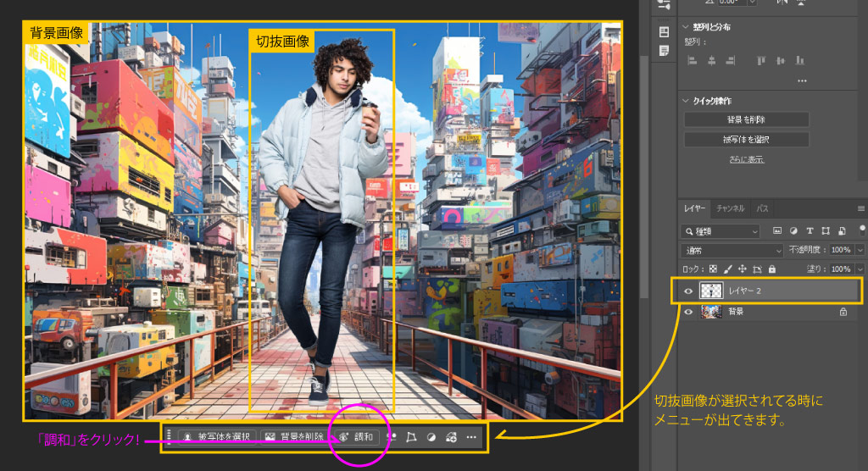868x471 pixels.
Task: Switch to the パス tab
Action: click(762, 208)
